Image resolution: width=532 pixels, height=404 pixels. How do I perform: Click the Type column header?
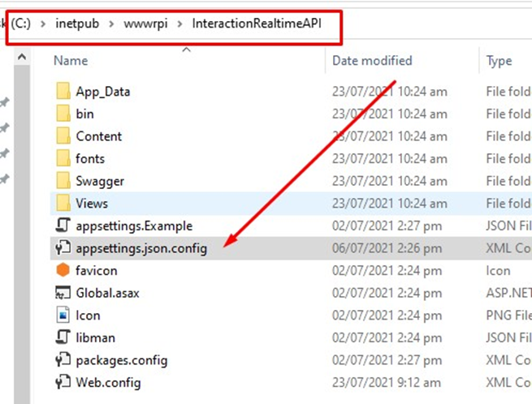(499, 61)
